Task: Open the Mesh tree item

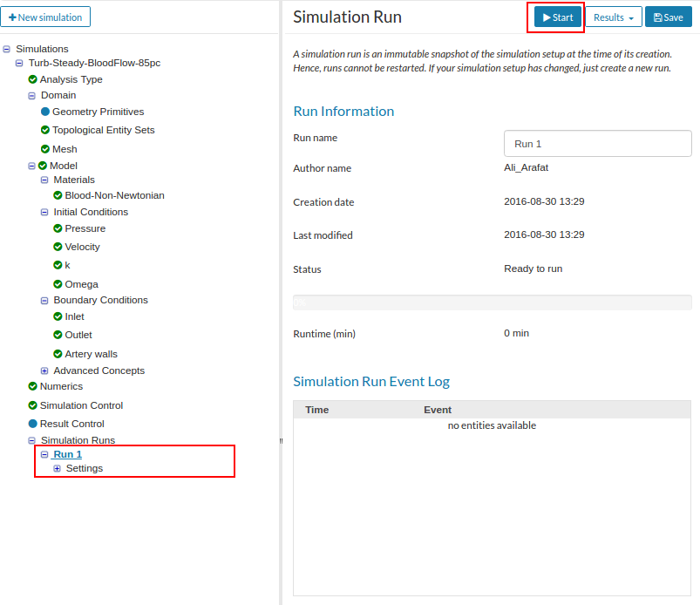Action: [65, 149]
